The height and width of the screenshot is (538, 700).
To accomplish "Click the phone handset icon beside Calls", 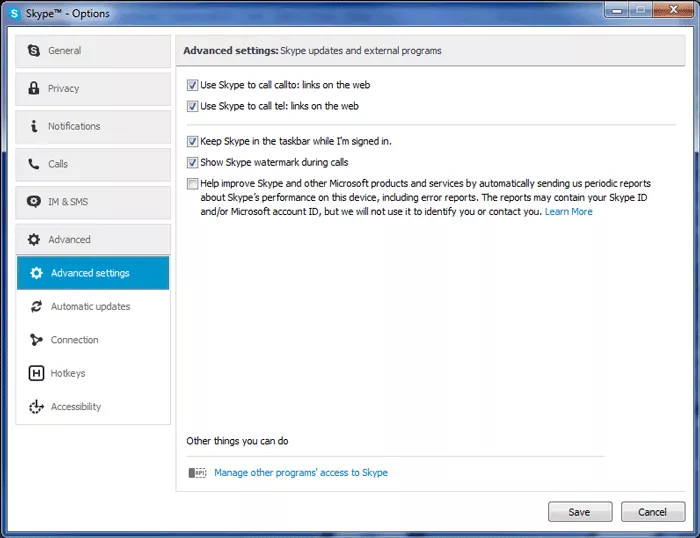I will [x=33, y=164].
